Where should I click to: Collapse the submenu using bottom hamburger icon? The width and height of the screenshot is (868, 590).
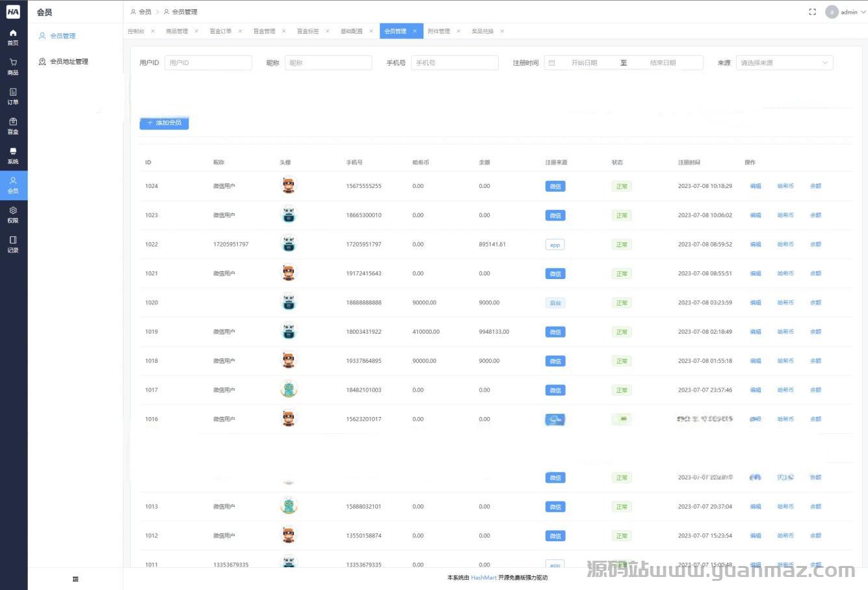point(75,579)
